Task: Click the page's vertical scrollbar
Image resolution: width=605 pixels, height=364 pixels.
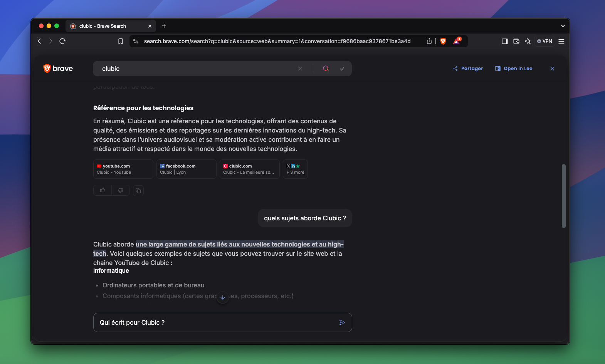Action: [x=563, y=196]
